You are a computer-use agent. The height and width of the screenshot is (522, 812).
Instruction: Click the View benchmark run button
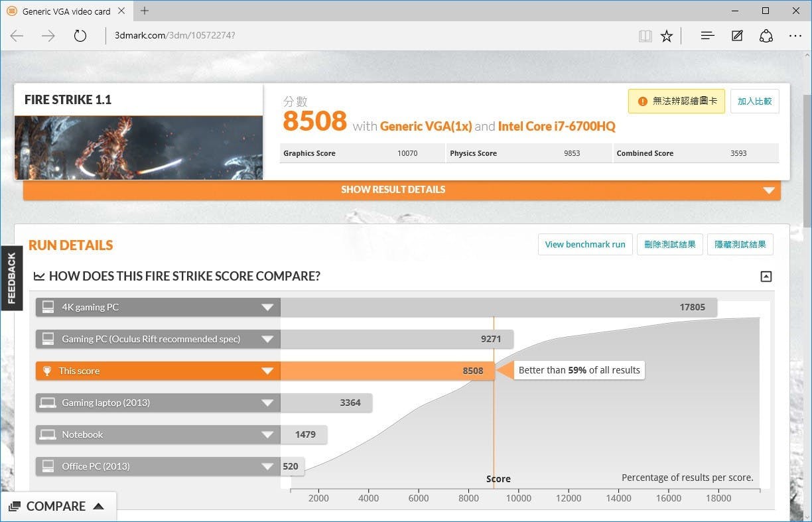point(584,244)
